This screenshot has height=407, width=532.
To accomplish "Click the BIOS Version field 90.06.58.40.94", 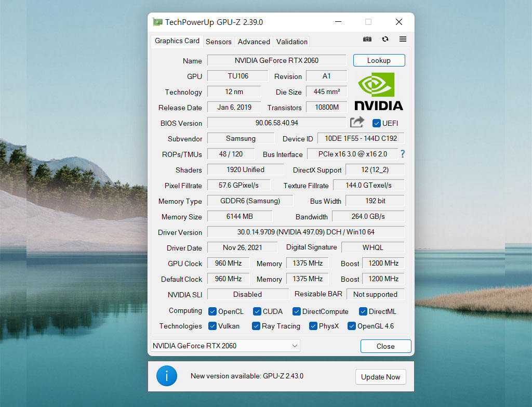I will pyautogui.click(x=277, y=123).
